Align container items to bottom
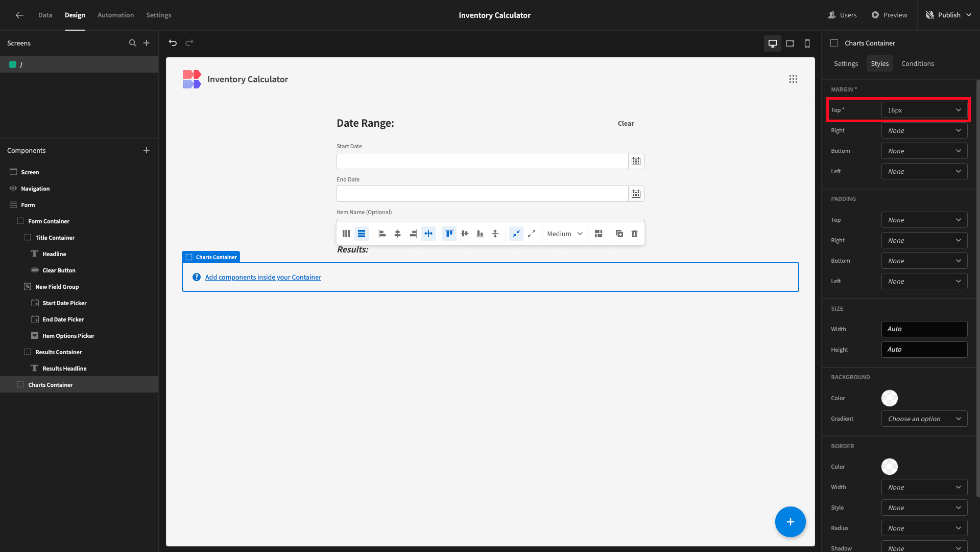980x552 pixels. coord(480,234)
